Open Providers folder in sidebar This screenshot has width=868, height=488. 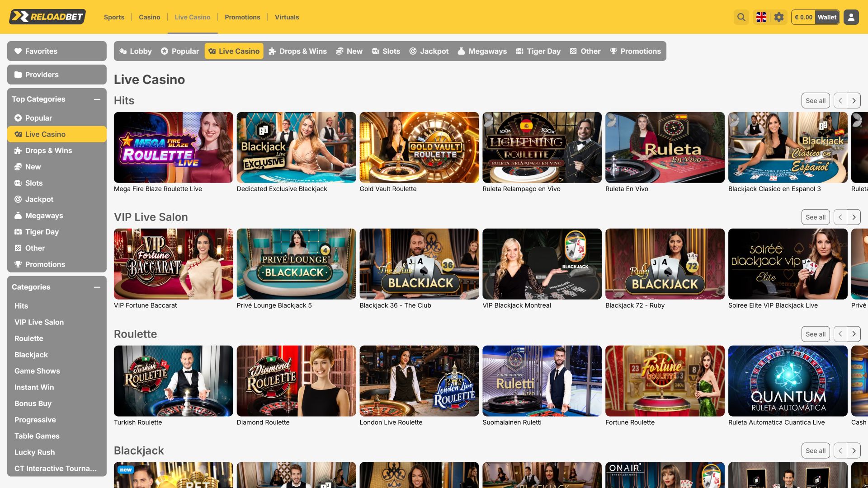(x=57, y=75)
